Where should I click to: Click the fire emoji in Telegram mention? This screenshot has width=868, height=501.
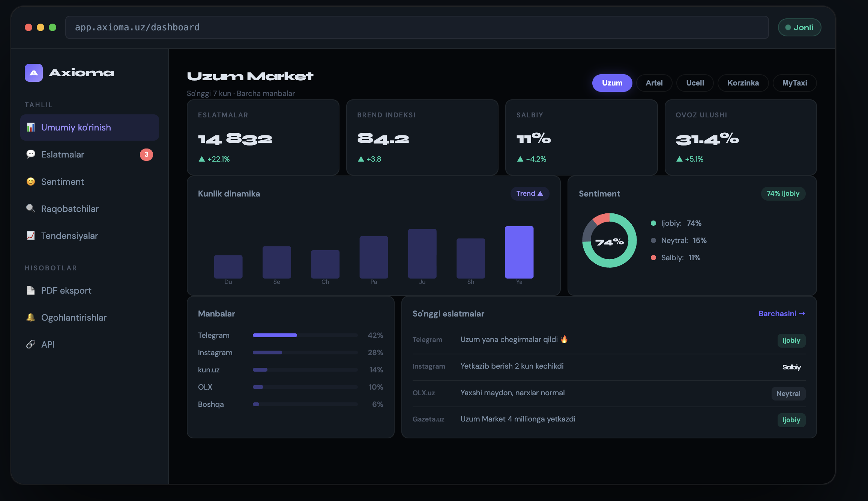(x=564, y=339)
